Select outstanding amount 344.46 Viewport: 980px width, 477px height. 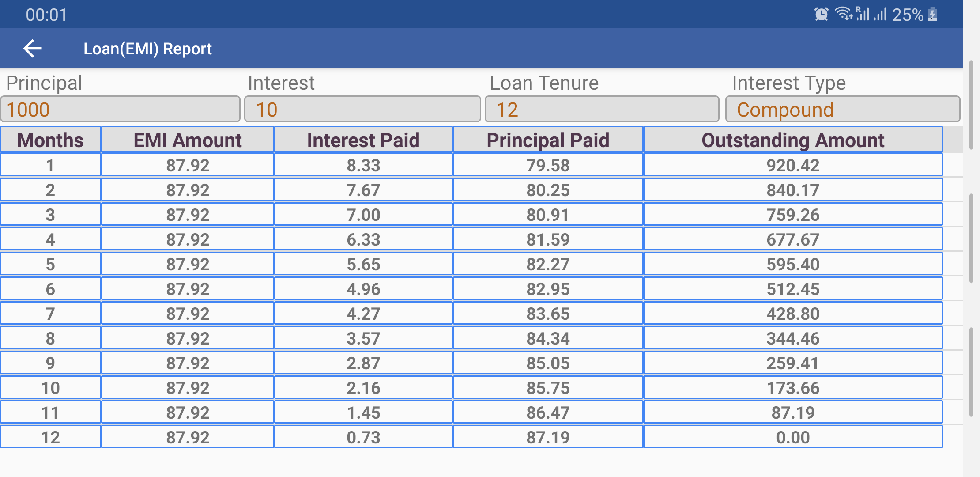(793, 338)
